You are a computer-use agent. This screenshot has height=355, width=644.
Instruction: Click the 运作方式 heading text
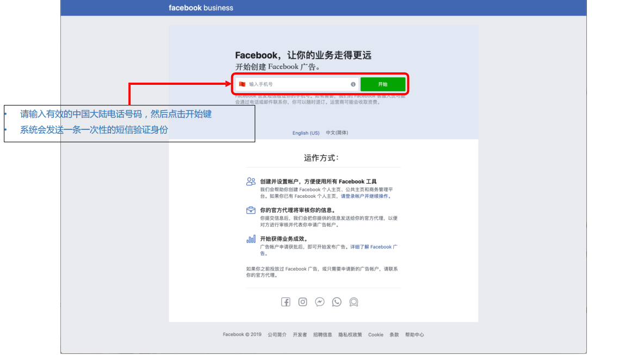[x=321, y=158]
